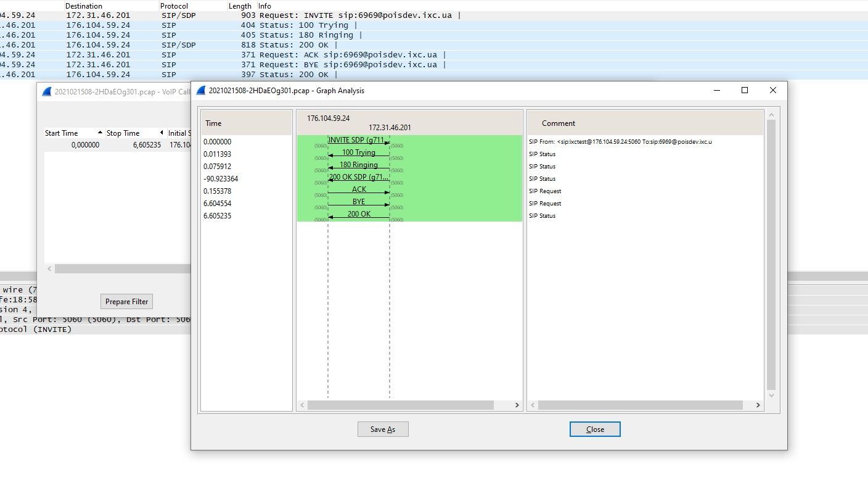Image resolution: width=868 pixels, height=485 pixels.
Task: Click the Destination column header
Action: pos(83,6)
